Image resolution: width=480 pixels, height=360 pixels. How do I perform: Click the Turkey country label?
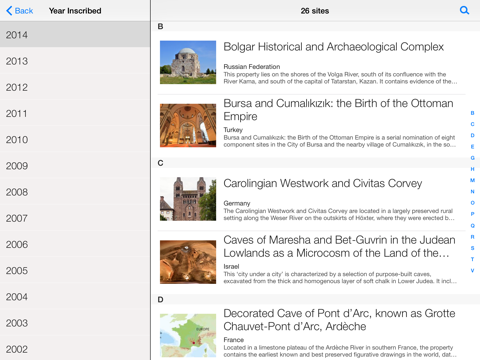point(233,130)
